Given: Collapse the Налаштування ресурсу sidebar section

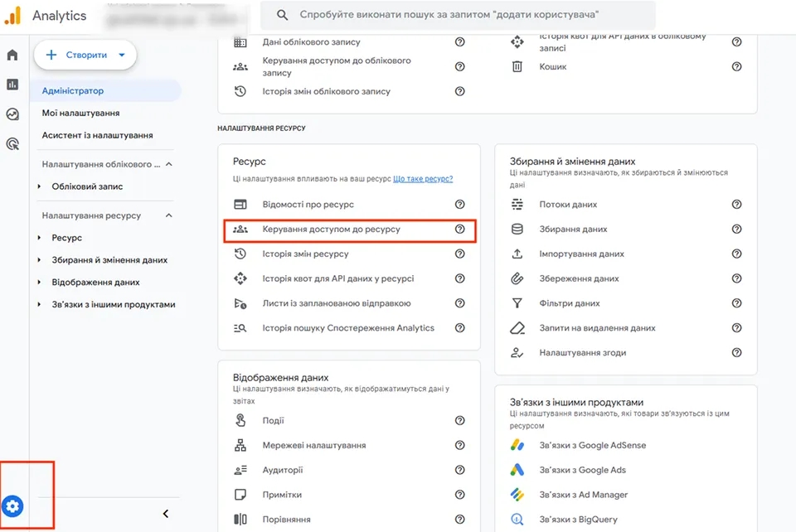Looking at the screenshot, I should [169, 215].
